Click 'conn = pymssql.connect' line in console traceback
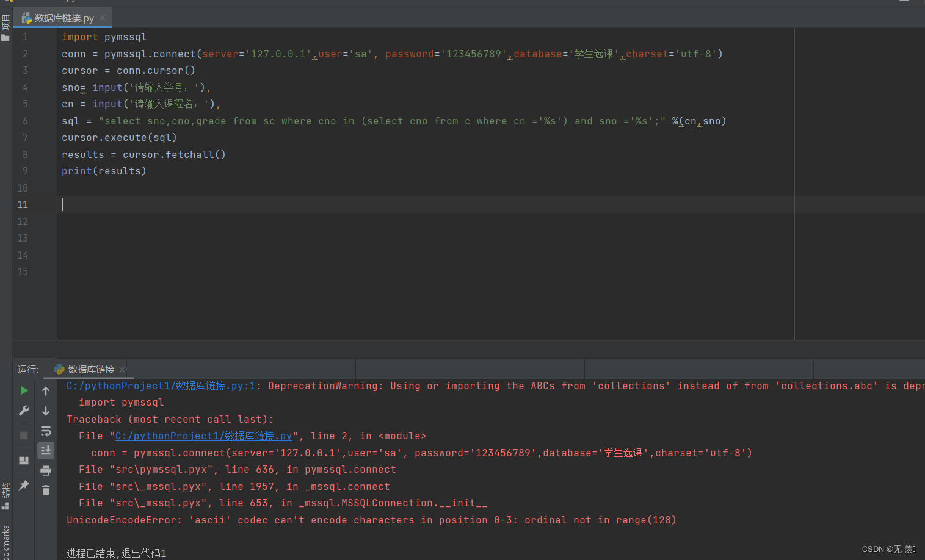 tap(421, 453)
